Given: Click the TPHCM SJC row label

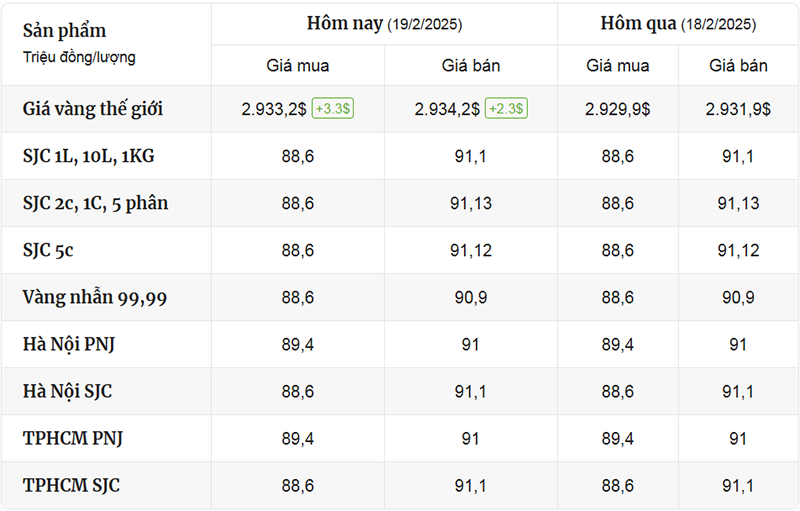Looking at the screenshot, I should pos(71,486).
